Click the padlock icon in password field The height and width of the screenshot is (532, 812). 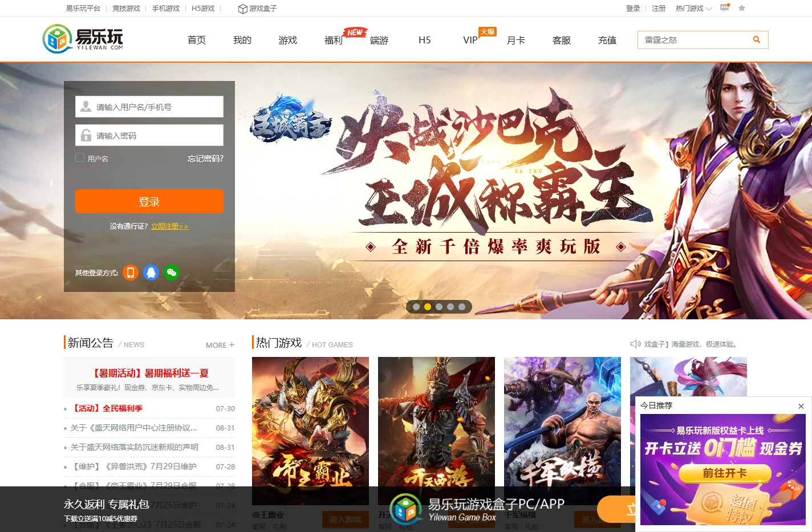pyautogui.click(x=86, y=135)
